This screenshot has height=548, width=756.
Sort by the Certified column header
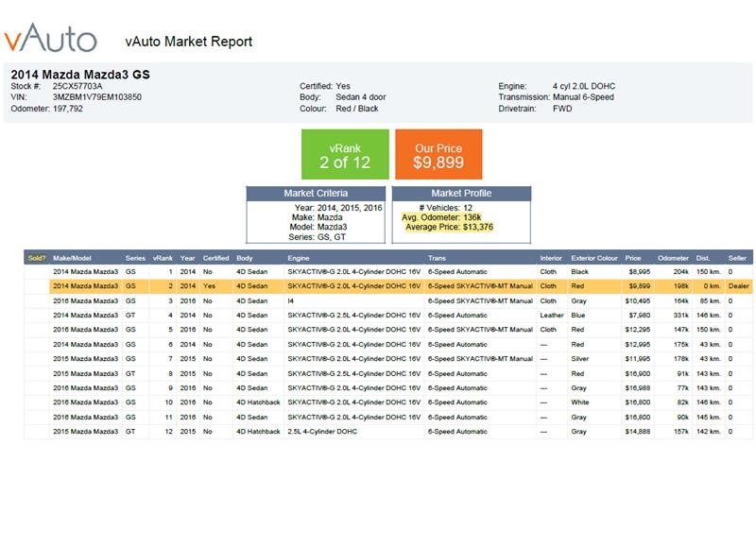pos(216,258)
